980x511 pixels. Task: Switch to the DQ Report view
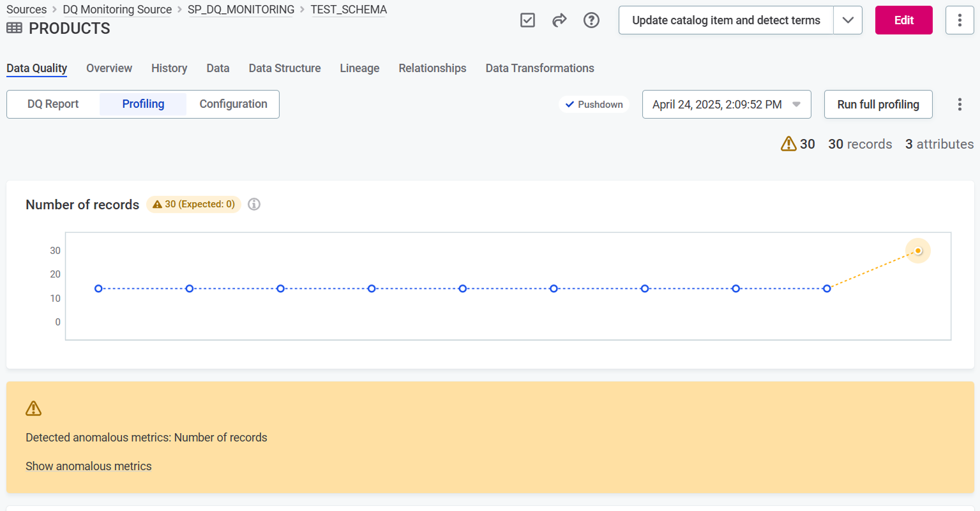[53, 104]
